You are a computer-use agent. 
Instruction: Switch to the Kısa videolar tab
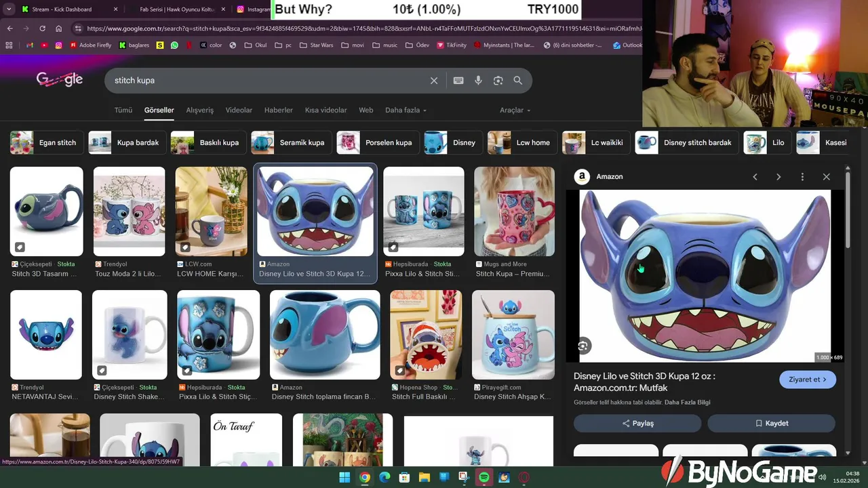325,110
